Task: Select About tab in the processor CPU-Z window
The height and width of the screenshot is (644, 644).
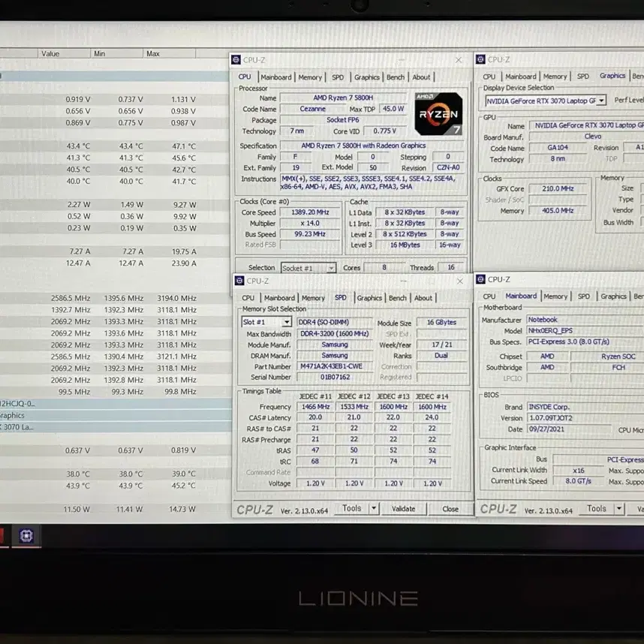Action: 421,77
